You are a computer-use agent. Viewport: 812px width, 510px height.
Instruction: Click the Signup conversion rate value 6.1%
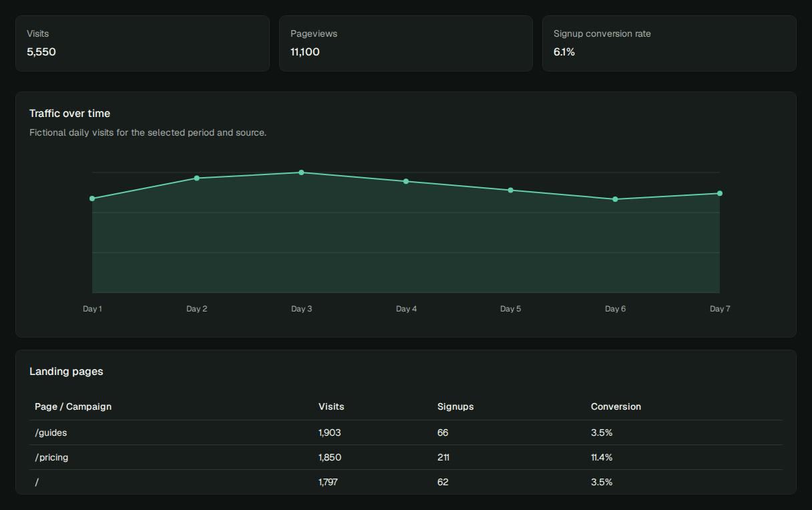(564, 52)
